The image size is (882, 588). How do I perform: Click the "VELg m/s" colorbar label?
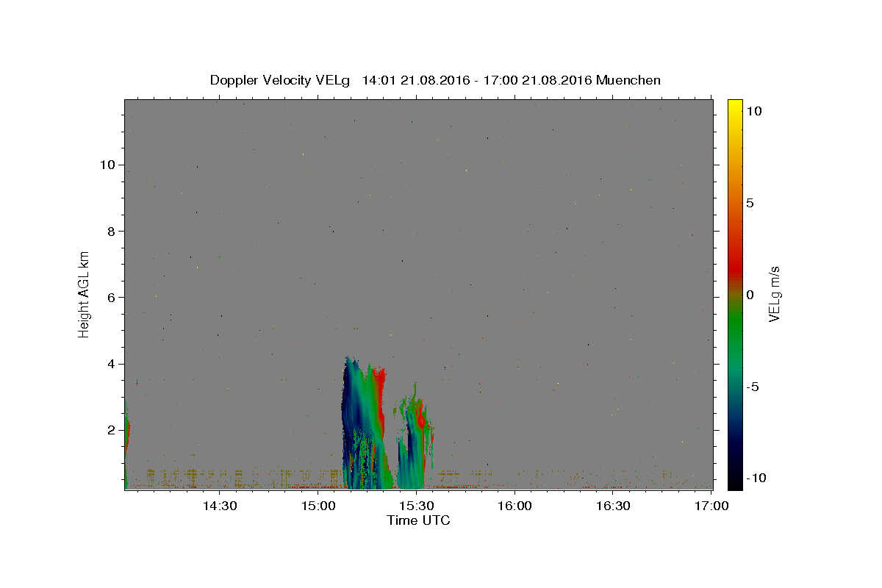(x=773, y=294)
